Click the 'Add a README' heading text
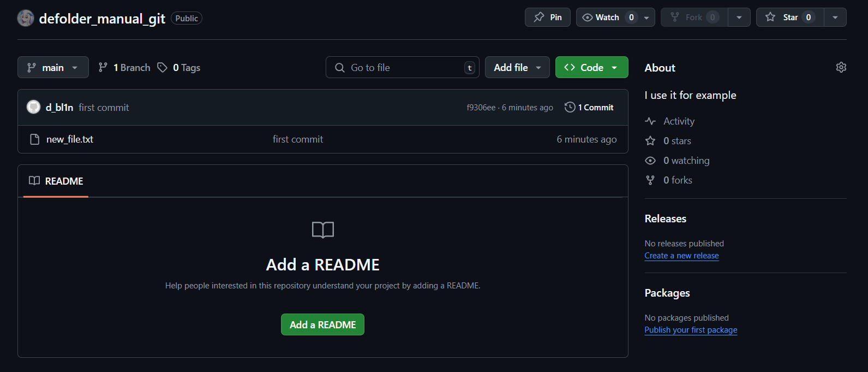 point(322,265)
